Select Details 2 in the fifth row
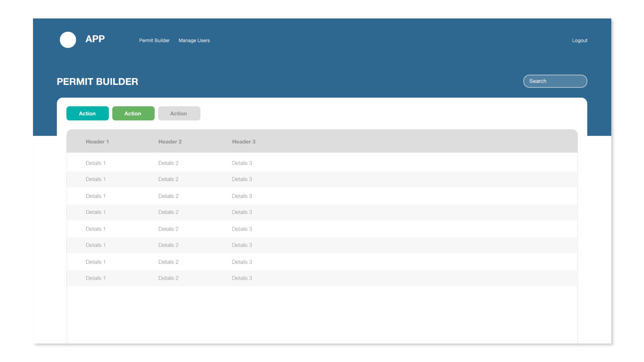Viewport: 644px width, 362px height. (168, 229)
